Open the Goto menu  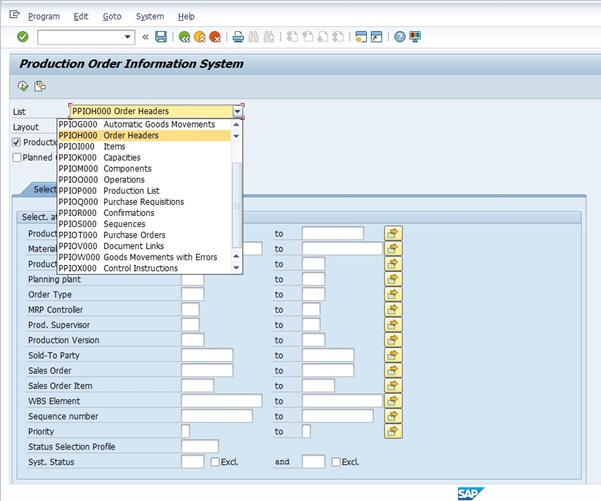(x=112, y=16)
